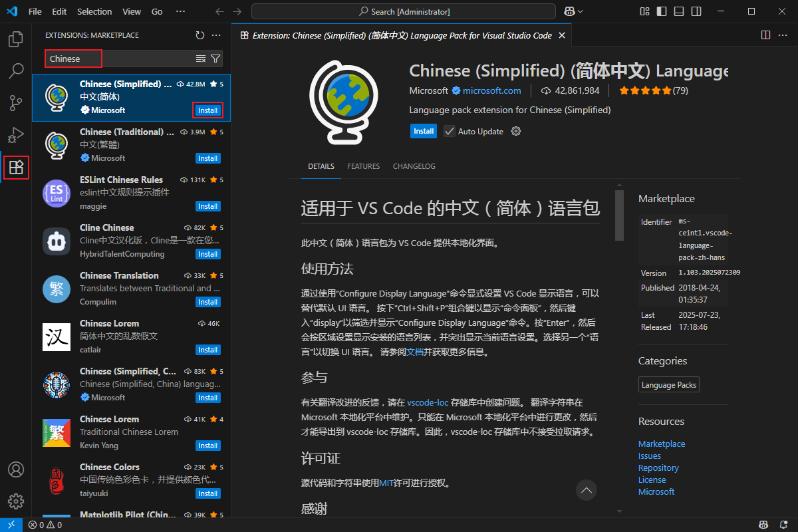Viewport: 798px width, 532px height.
Task: Switch to the CHANGELOG tab
Action: [414, 166]
